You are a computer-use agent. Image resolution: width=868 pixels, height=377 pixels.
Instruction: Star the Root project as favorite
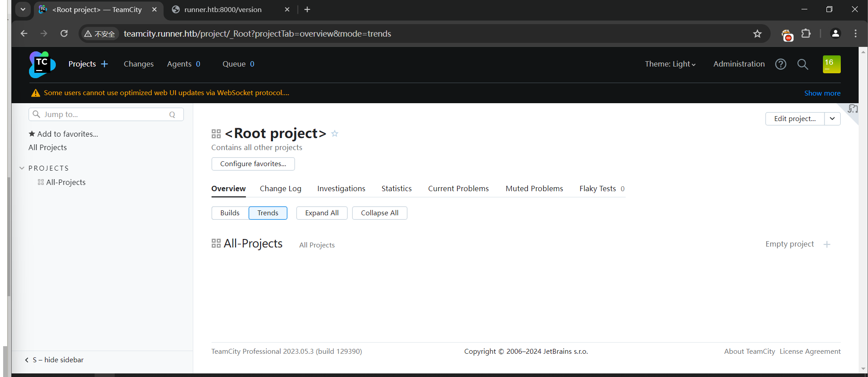click(x=335, y=134)
